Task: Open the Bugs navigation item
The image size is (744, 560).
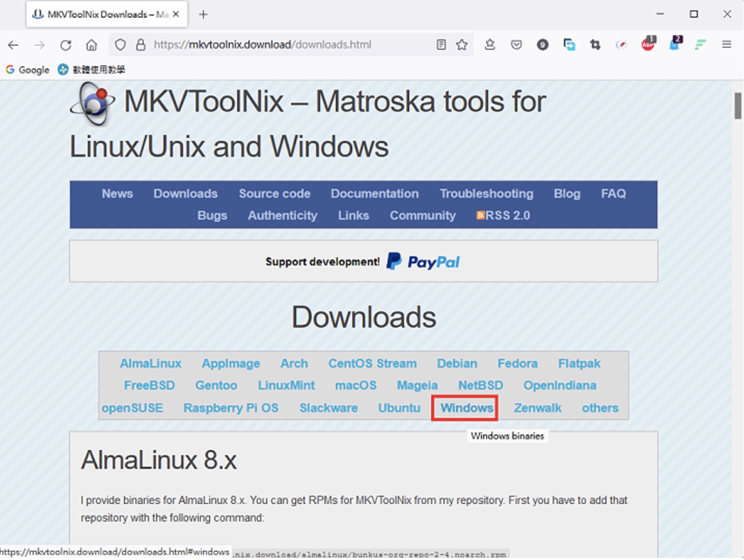Action: [x=212, y=216]
